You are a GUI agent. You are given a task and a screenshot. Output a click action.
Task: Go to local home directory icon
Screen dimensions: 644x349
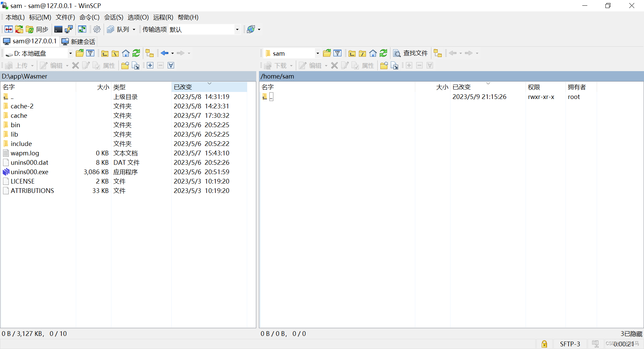pos(126,53)
